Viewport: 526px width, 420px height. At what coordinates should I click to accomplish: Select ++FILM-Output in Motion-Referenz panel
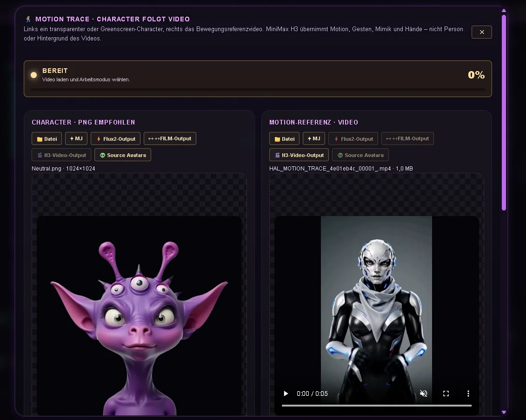coord(407,139)
